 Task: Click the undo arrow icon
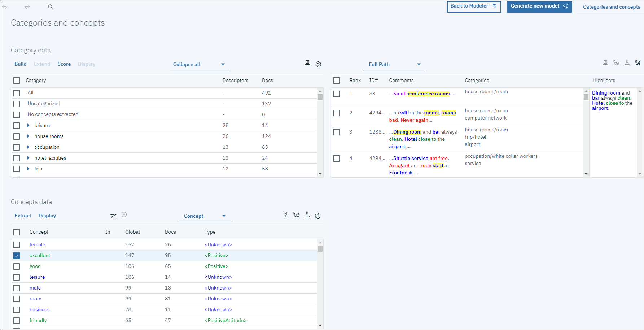click(4, 7)
